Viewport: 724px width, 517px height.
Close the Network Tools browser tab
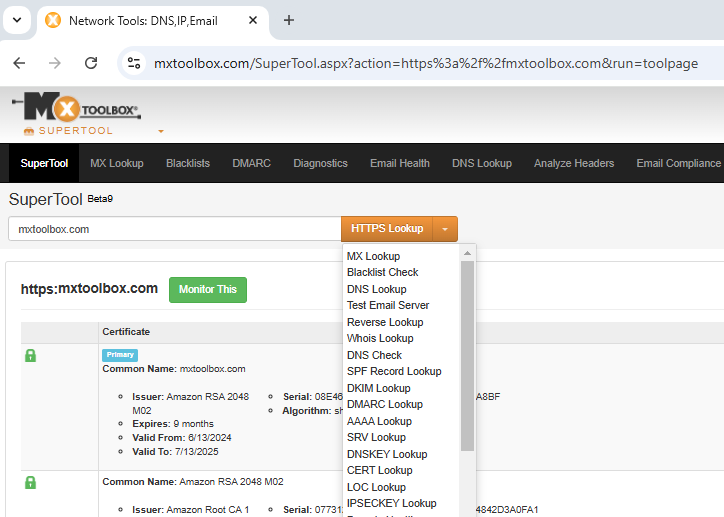[x=253, y=20]
